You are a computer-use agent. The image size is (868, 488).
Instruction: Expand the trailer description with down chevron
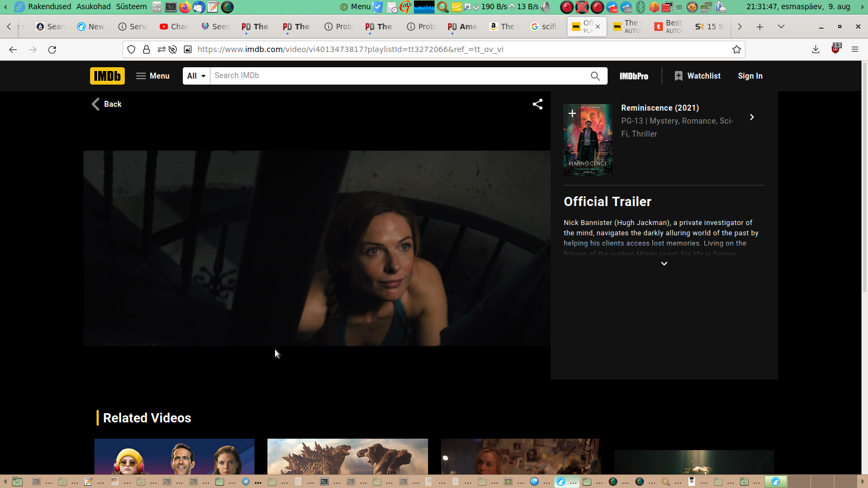(663, 264)
